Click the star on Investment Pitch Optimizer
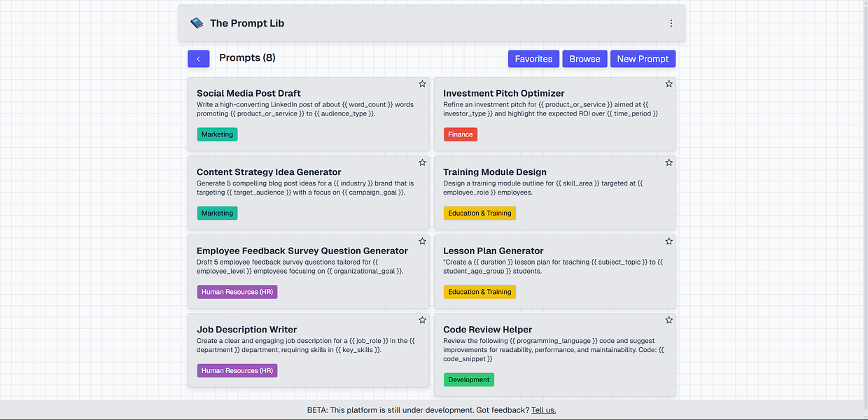This screenshot has height=420, width=868. [x=668, y=83]
